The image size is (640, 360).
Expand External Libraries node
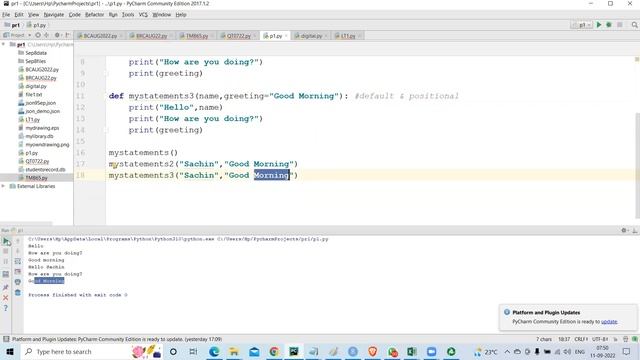(4, 186)
